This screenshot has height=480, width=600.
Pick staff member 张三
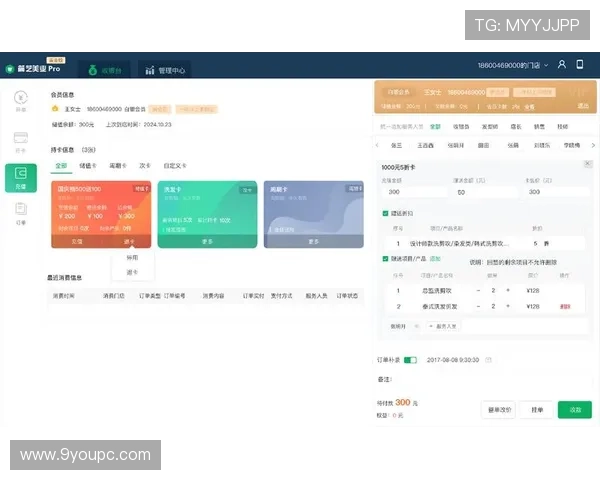click(396, 145)
